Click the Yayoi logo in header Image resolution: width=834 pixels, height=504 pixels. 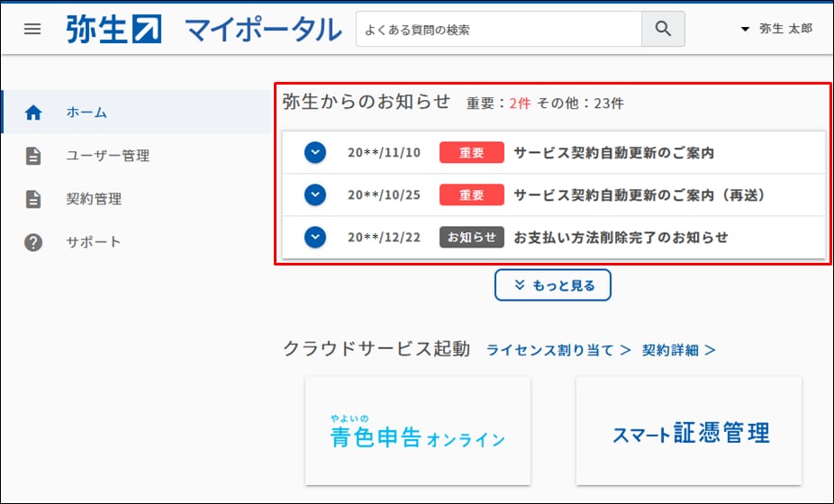[113, 29]
